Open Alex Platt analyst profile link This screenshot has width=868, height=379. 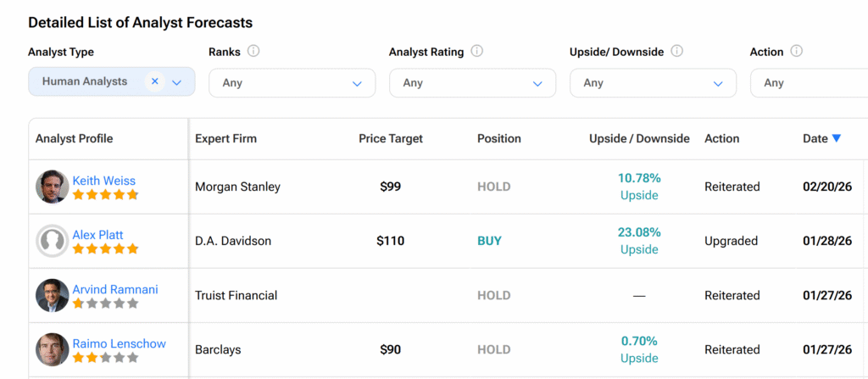tap(98, 235)
